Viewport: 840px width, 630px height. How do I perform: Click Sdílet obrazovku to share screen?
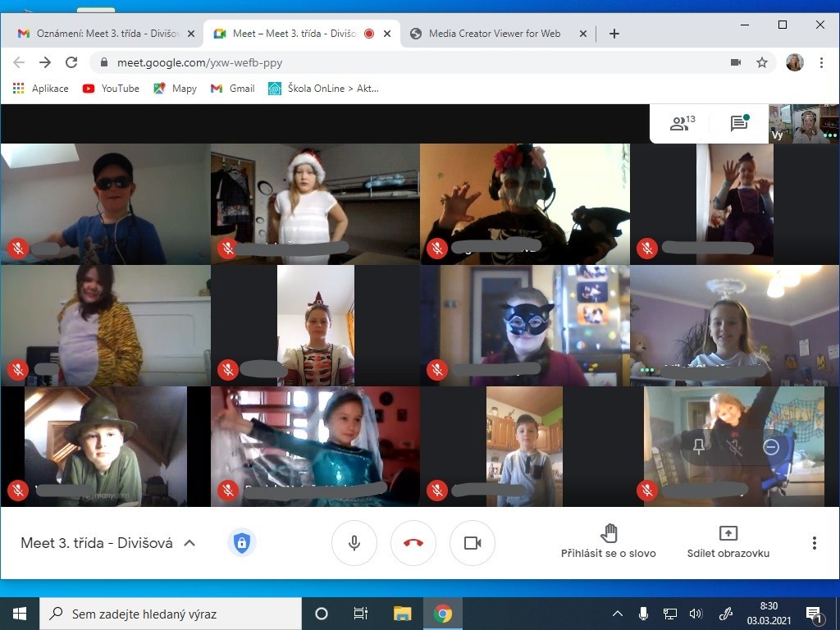[x=728, y=541]
